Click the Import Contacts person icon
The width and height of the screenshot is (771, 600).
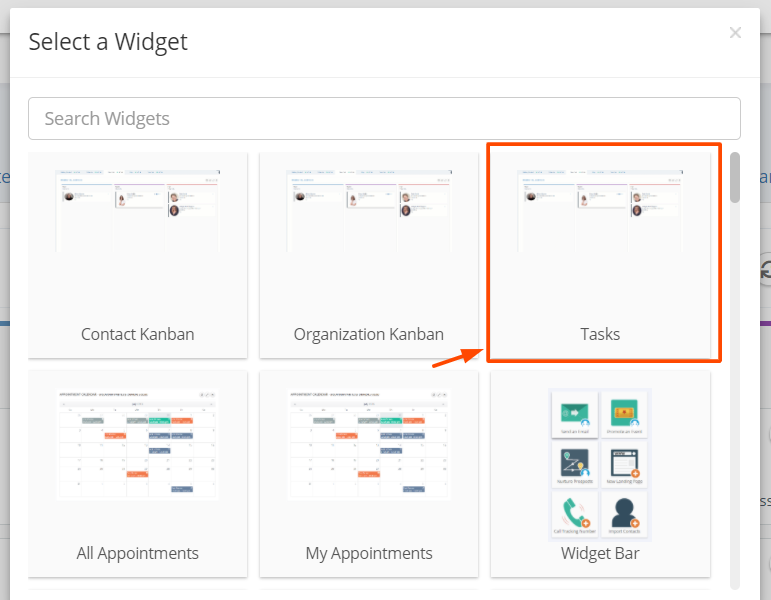[624, 512]
